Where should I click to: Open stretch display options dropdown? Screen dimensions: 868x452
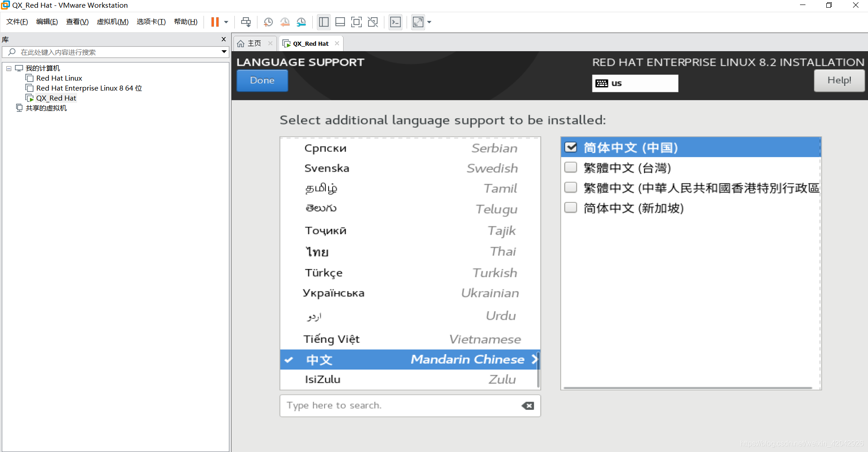pyautogui.click(x=429, y=22)
